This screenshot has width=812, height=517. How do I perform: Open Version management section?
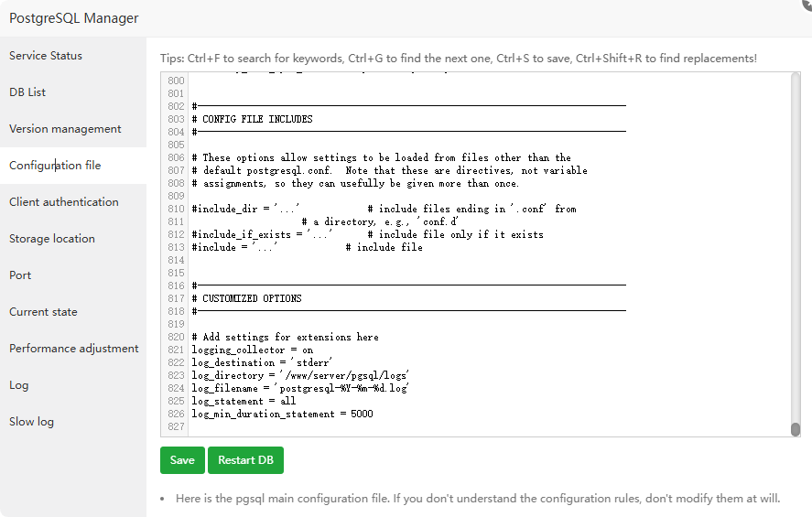65,129
